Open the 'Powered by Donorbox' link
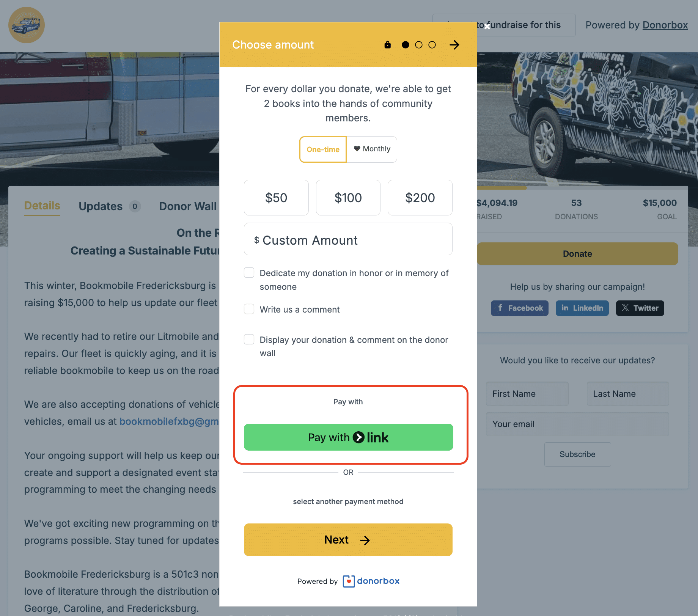This screenshot has width=698, height=616. click(x=665, y=25)
